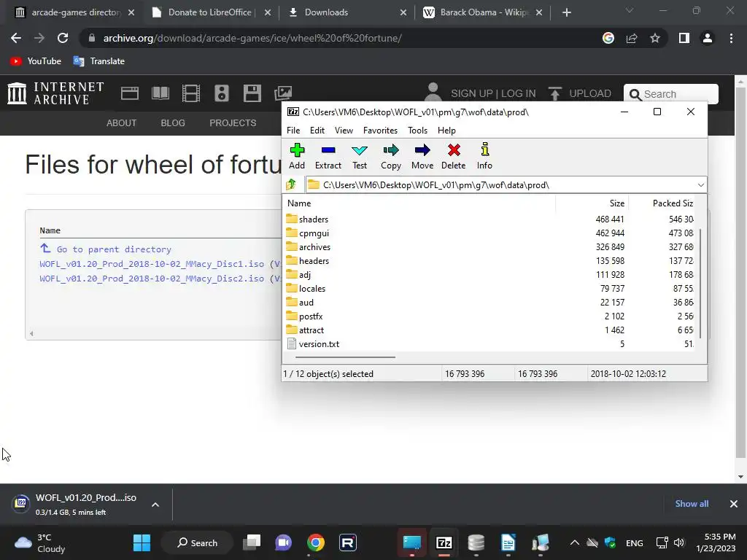Select the postfx folder
The height and width of the screenshot is (560, 747).
pyautogui.click(x=311, y=316)
